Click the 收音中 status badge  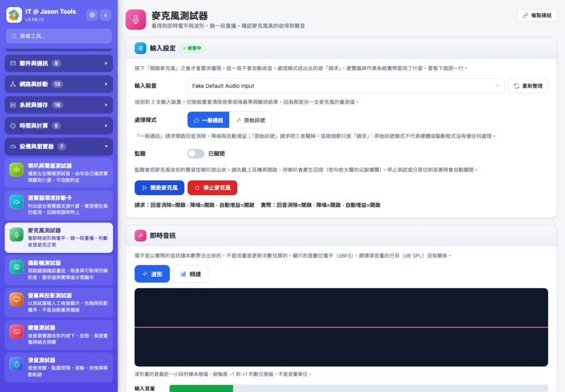coord(192,48)
